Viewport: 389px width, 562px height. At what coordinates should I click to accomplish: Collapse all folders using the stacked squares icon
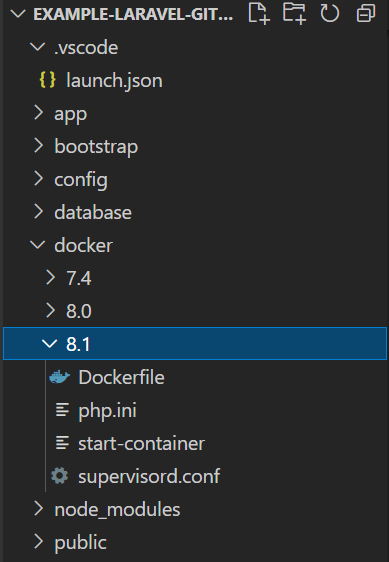click(x=366, y=14)
